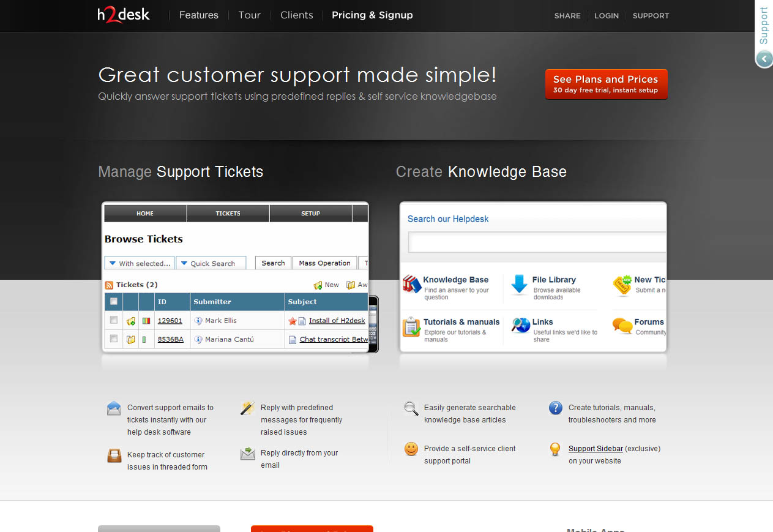Open ticket ID 8536BA
773x532 pixels.
pos(171,339)
